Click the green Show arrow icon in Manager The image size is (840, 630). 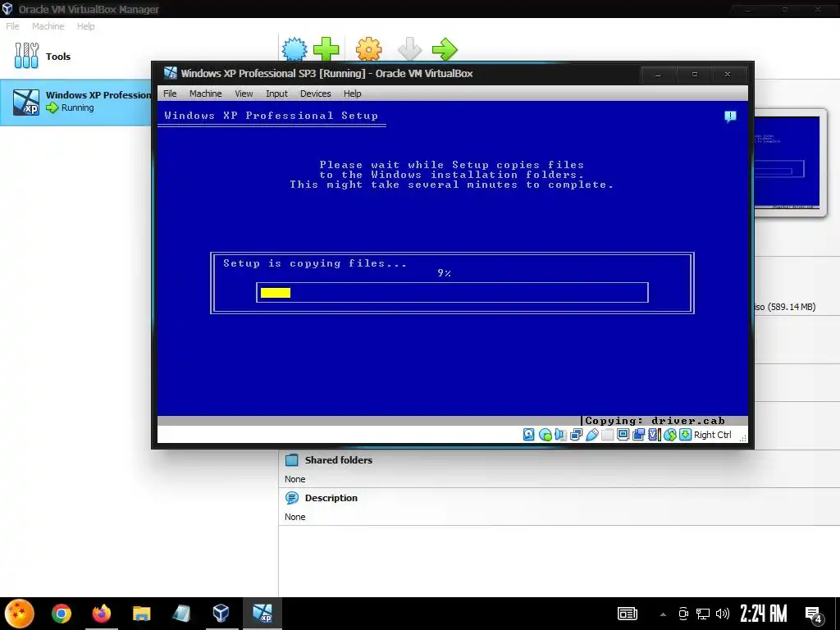pyautogui.click(x=445, y=50)
